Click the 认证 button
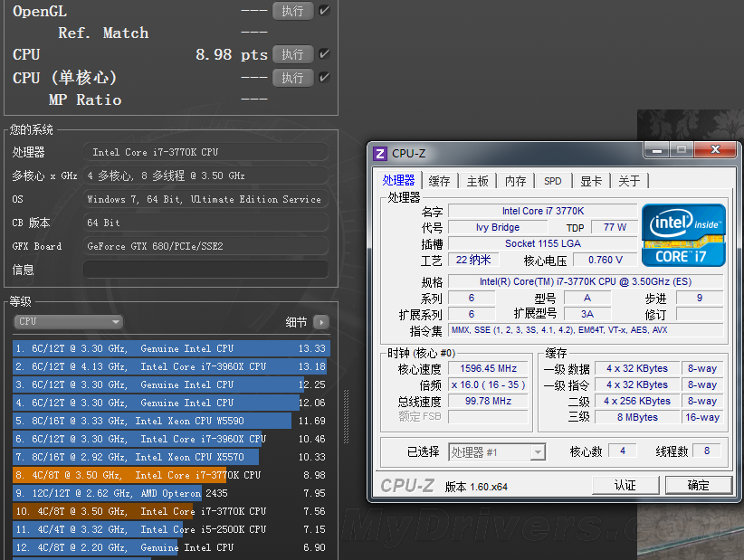Image resolution: width=744 pixels, height=560 pixels. (x=625, y=486)
